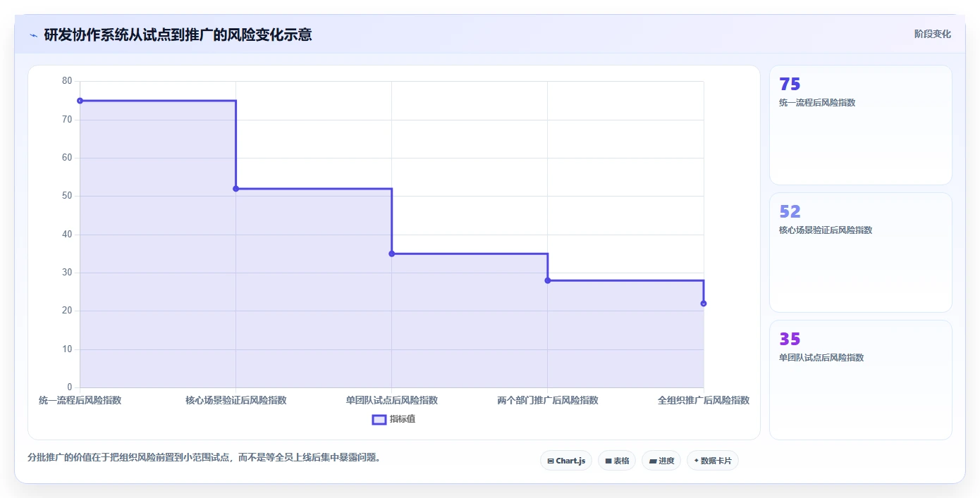Click x-axis label 两个部门推广后风险指数
The width and height of the screenshot is (980, 498).
tap(548, 400)
